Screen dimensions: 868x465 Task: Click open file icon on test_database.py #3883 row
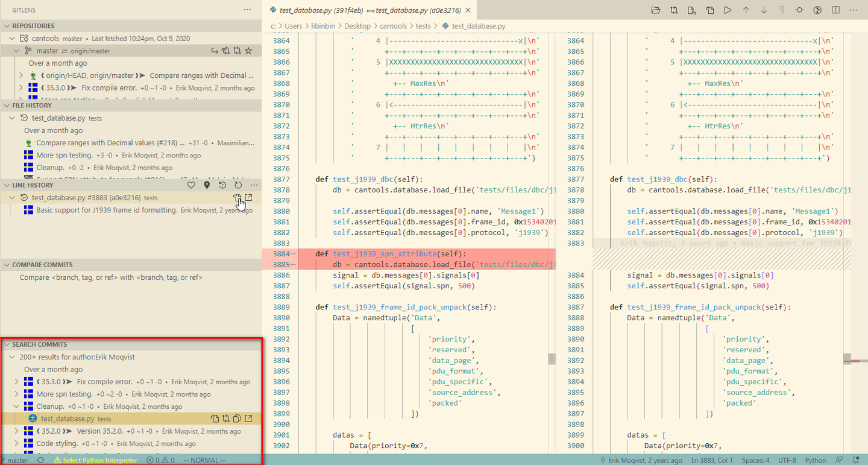(x=248, y=198)
